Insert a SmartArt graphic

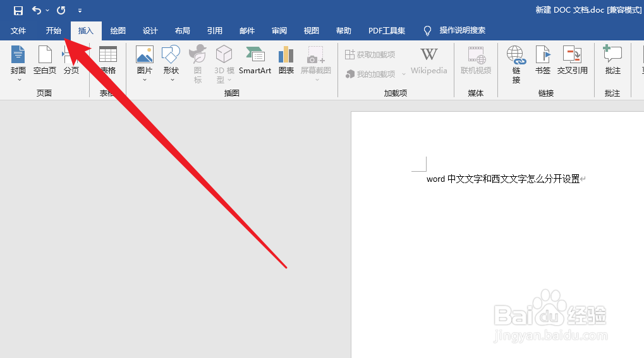point(255,60)
